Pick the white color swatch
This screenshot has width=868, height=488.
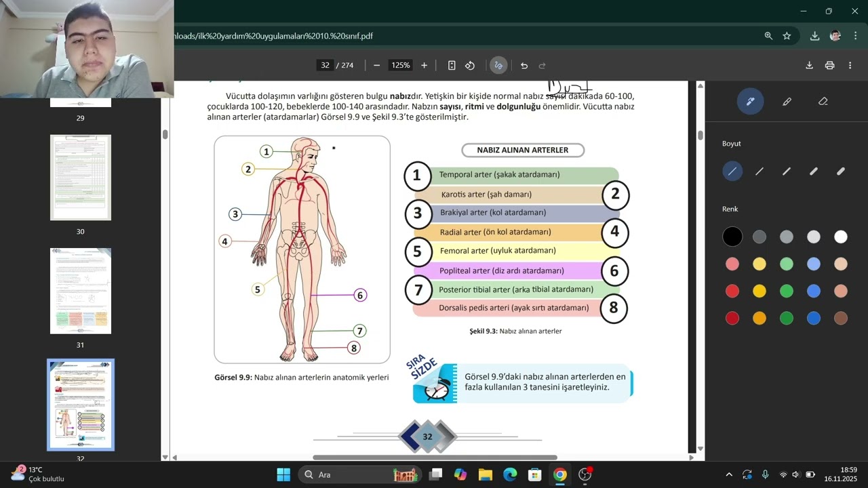(841, 237)
